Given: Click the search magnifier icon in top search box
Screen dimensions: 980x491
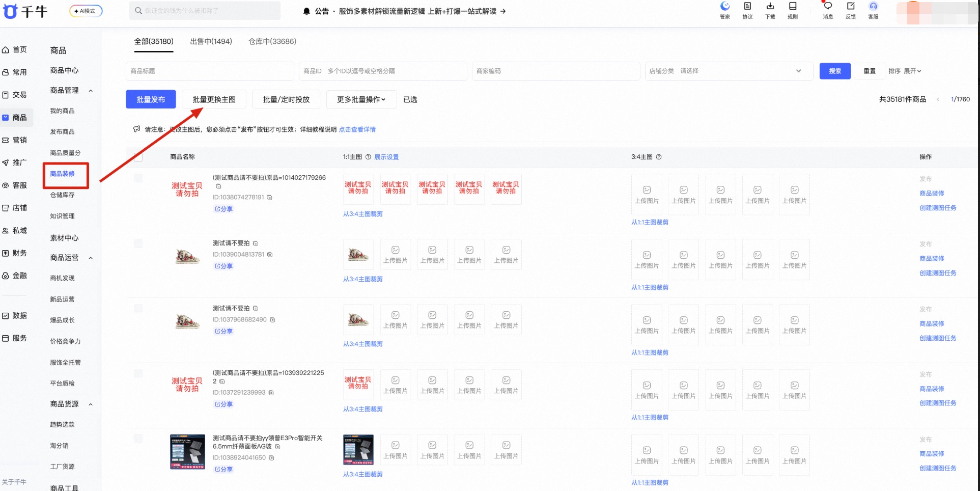Looking at the screenshot, I should [x=138, y=11].
